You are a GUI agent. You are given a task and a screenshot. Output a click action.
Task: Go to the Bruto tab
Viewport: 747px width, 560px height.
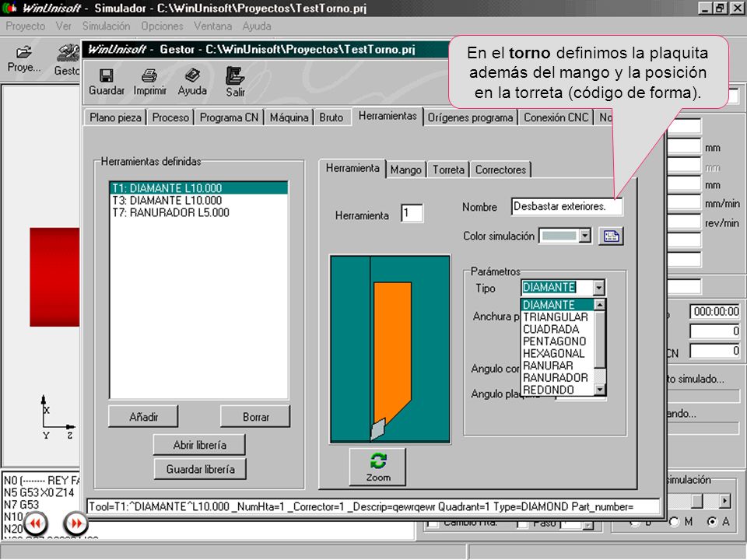pos(331,117)
